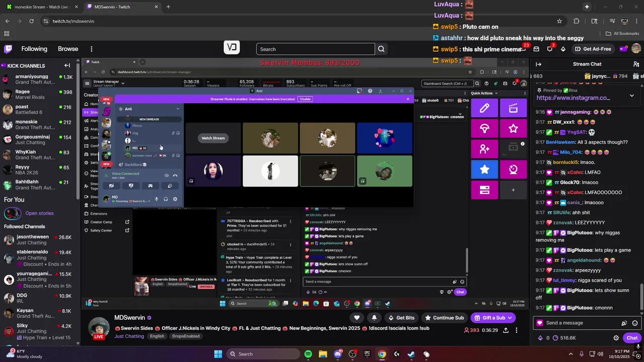Open jasontheween in Followed Channels
This screenshot has height=362, width=644.
pos(39,240)
